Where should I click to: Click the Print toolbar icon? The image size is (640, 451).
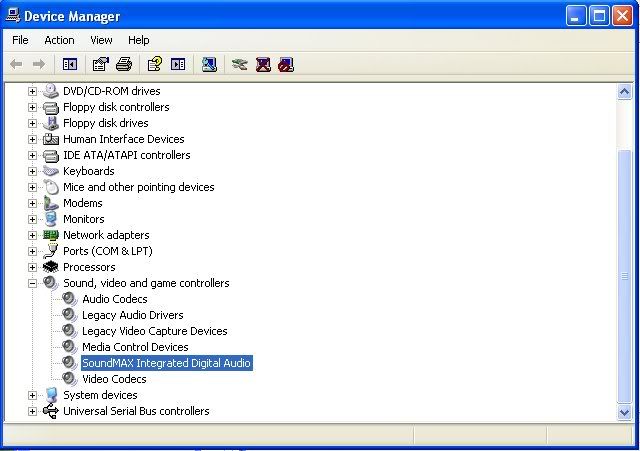[x=124, y=64]
